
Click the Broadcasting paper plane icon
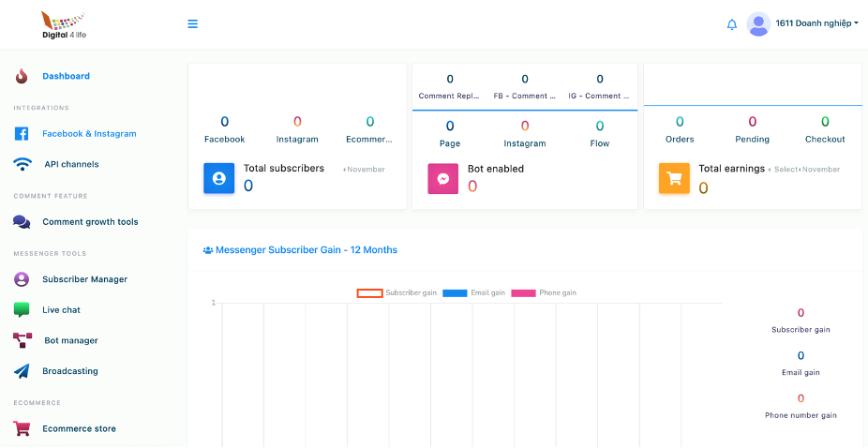click(22, 371)
